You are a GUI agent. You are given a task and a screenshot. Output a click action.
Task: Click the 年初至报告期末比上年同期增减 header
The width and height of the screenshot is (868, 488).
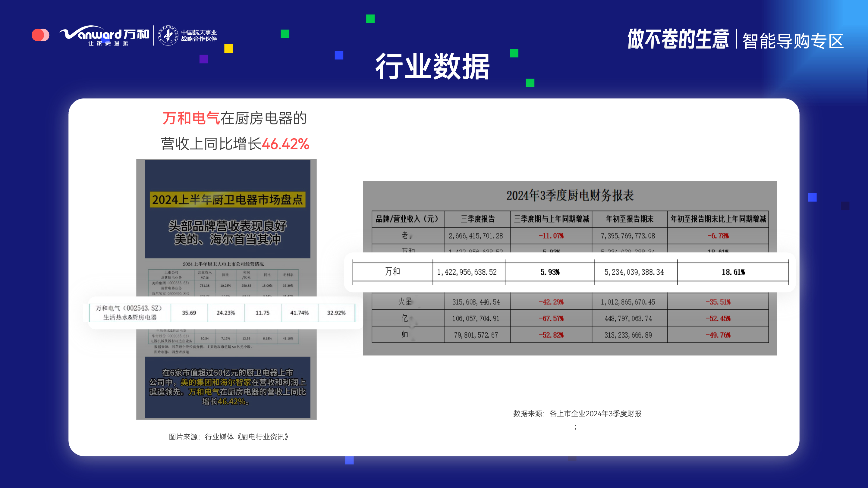click(x=718, y=219)
